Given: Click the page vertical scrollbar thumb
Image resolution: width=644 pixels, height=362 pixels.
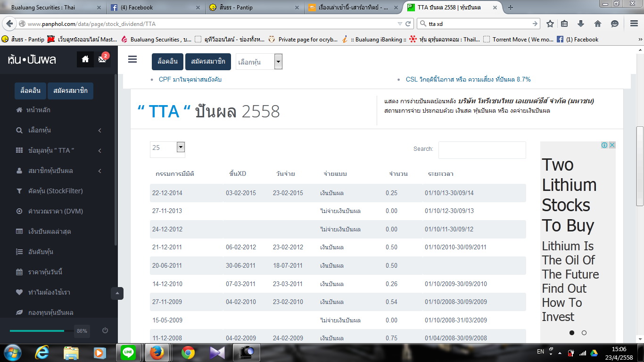Looking at the screenshot, I should [x=640, y=166].
